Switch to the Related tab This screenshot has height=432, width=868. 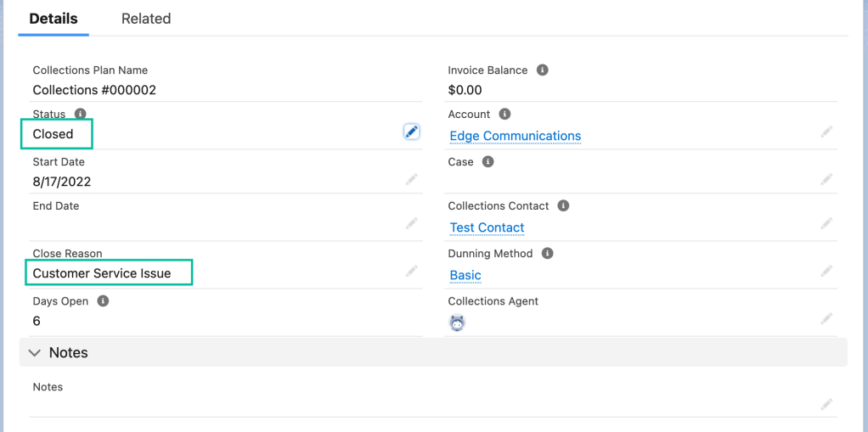[x=146, y=19]
